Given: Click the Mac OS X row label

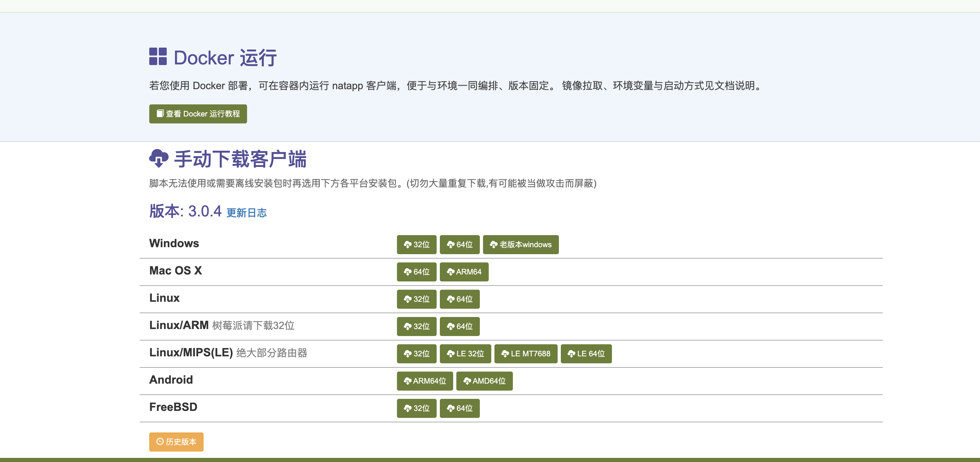Looking at the screenshot, I should tap(175, 271).
